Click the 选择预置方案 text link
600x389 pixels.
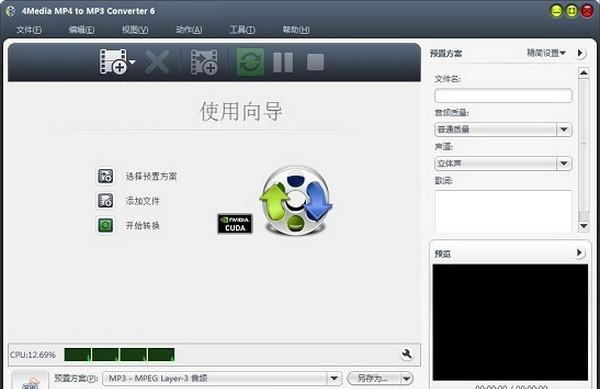point(151,176)
